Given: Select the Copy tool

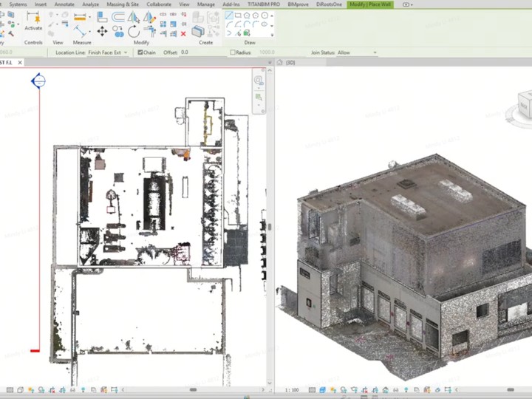Looking at the screenshot, I should coord(118,32).
